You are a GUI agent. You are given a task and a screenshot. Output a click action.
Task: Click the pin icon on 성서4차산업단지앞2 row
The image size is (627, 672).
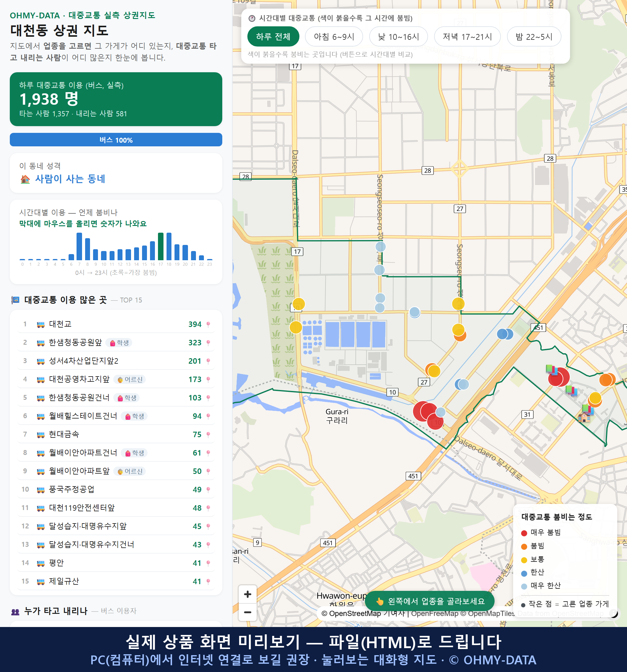click(x=208, y=361)
